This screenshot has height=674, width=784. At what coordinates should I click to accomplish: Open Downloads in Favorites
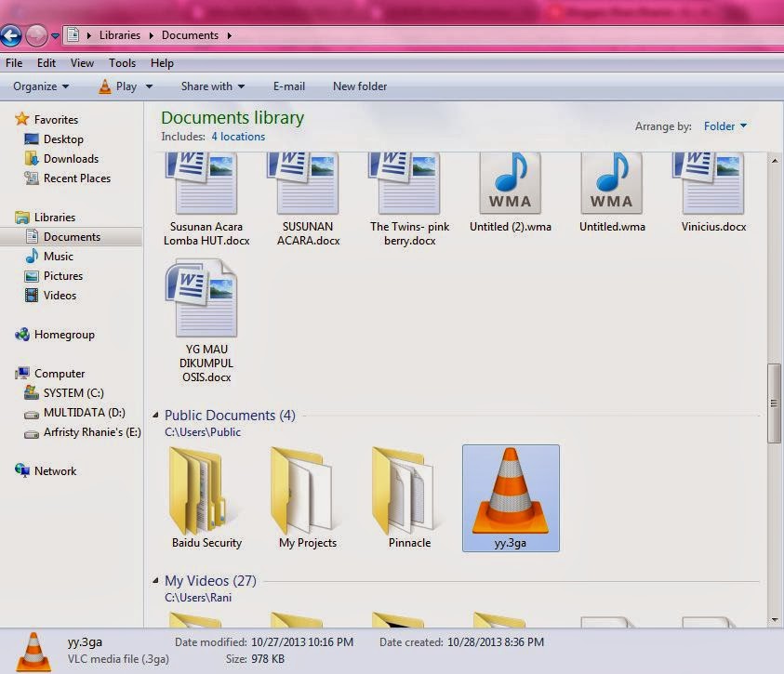[61, 158]
